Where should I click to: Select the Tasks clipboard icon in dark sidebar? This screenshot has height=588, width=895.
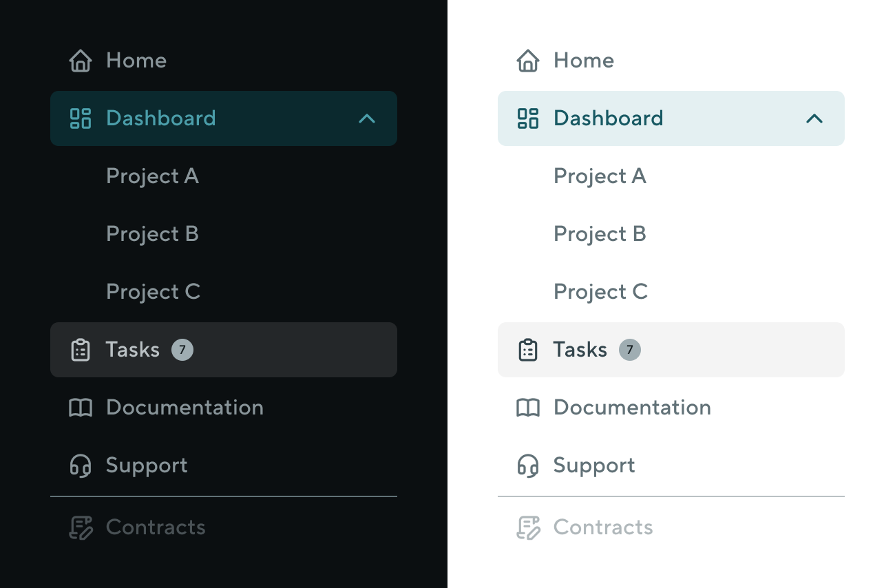[x=81, y=349]
